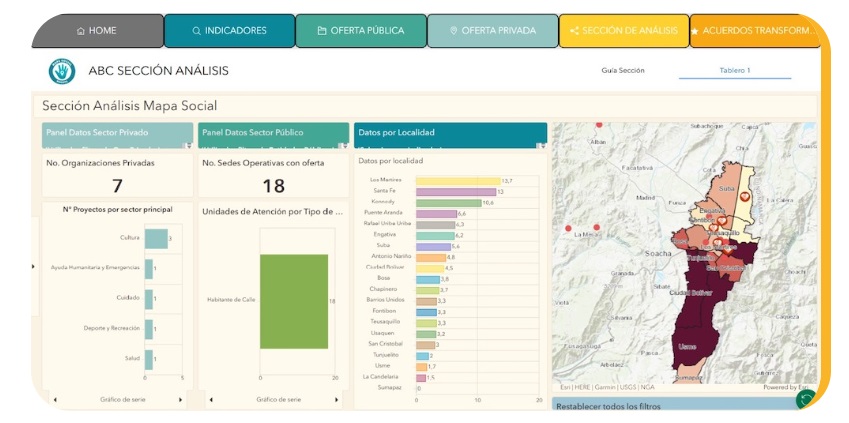Go to previous chart in Proyectos por sector panel

pyautogui.click(x=54, y=399)
